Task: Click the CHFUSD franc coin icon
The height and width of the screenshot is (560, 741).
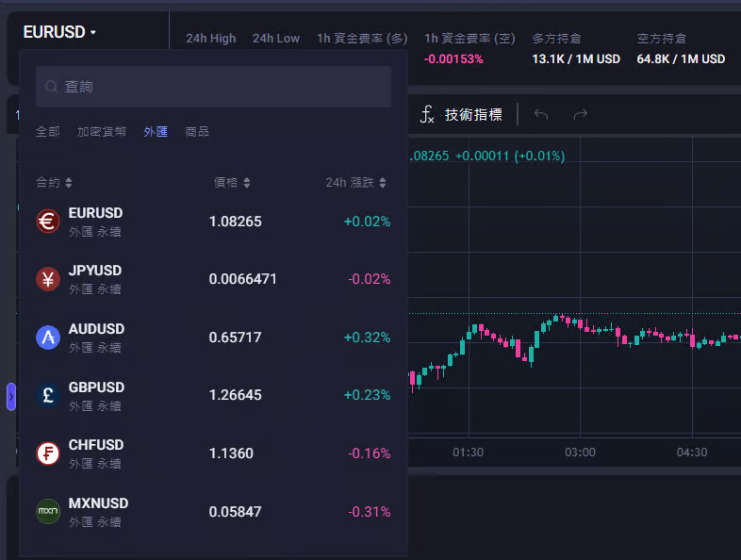Action: click(48, 453)
